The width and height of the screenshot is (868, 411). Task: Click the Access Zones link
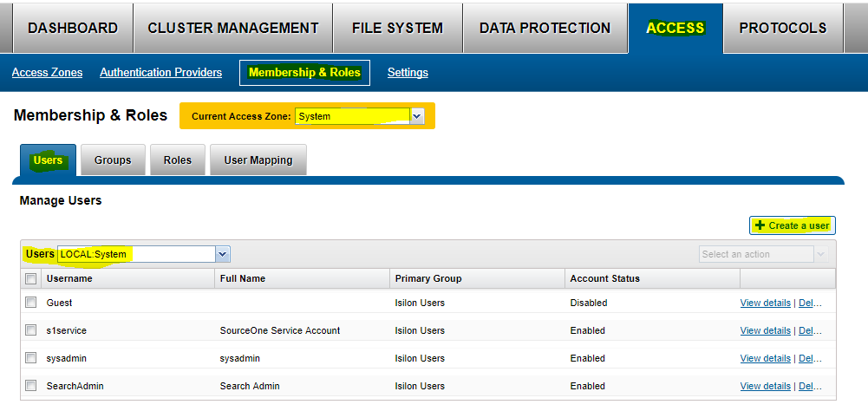(48, 73)
